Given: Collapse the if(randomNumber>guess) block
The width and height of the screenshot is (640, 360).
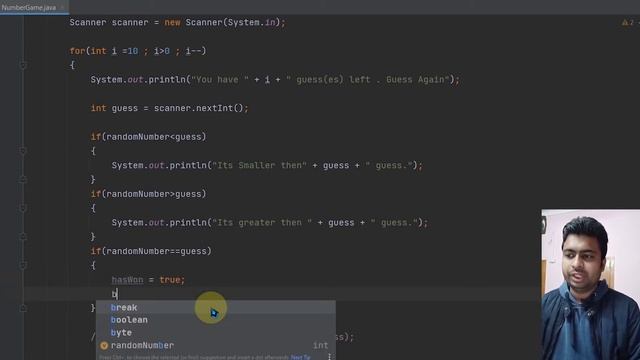Looking at the screenshot, I should click(x=23, y=208).
